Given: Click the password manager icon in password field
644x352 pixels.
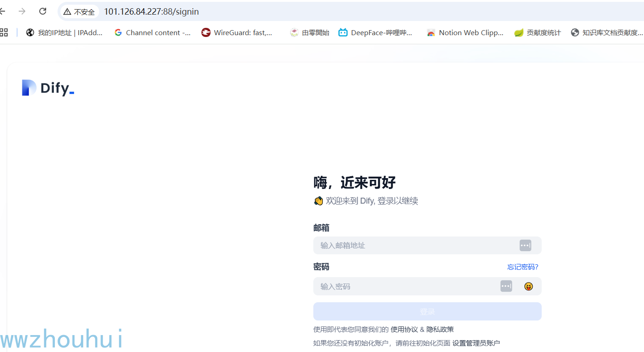Looking at the screenshot, I should (x=506, y=286).
